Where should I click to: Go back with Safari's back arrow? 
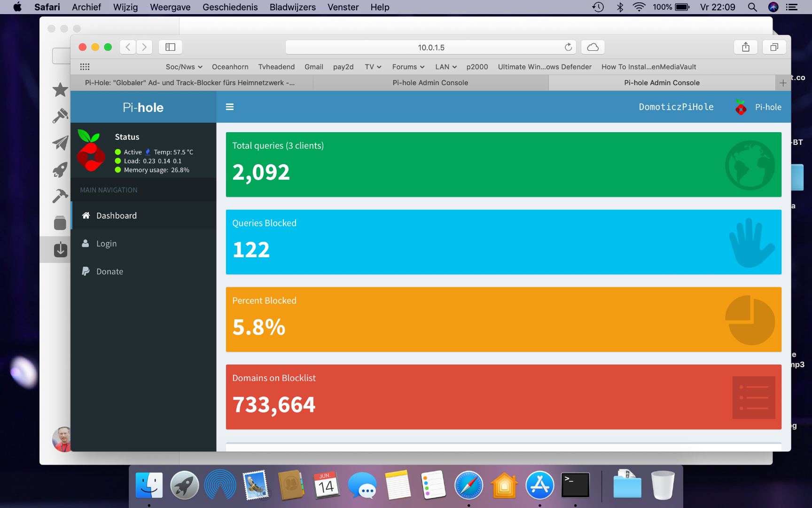coord(128,47)
